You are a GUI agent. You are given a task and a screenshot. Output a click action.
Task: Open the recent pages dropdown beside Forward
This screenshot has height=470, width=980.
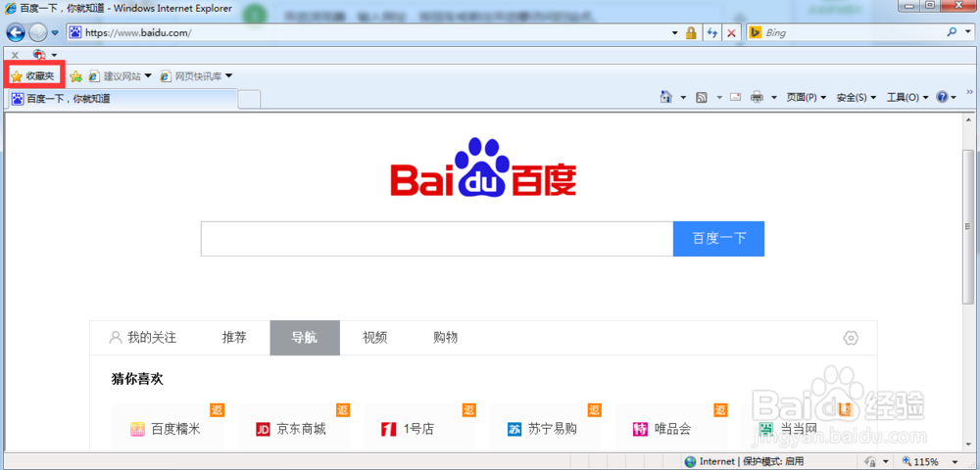click(x=55, y=33)
